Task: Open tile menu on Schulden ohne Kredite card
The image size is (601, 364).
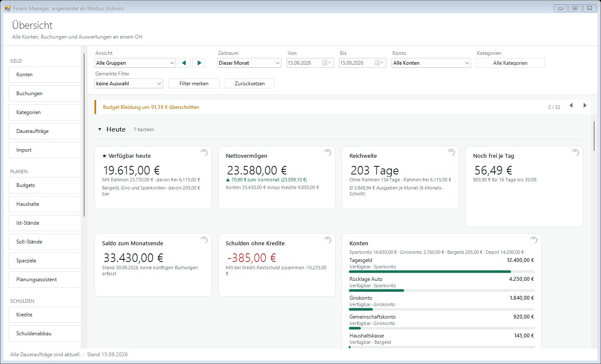Action: (328, 240)
